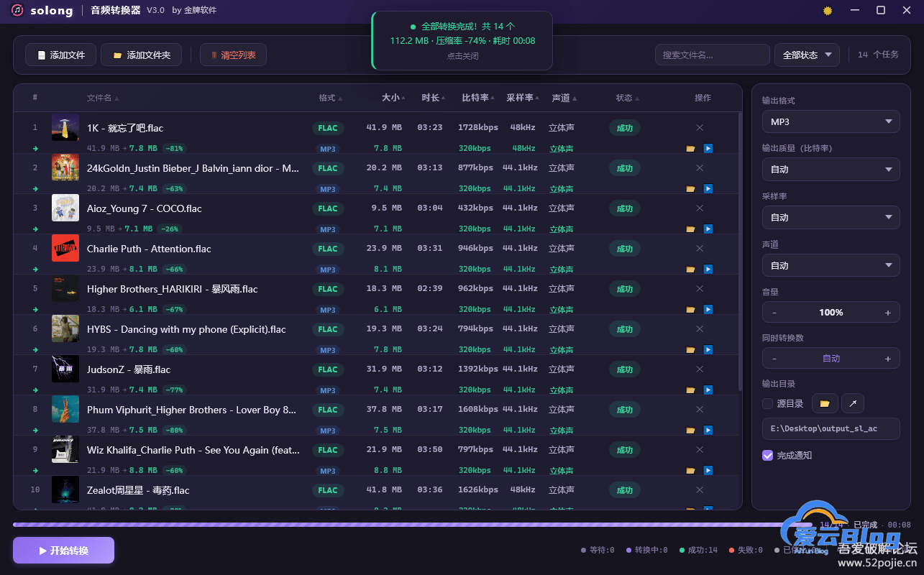Viewport: 924px width, 575px height.
Task: Click 成功:14 in the status bar
Action: point(698,551)
